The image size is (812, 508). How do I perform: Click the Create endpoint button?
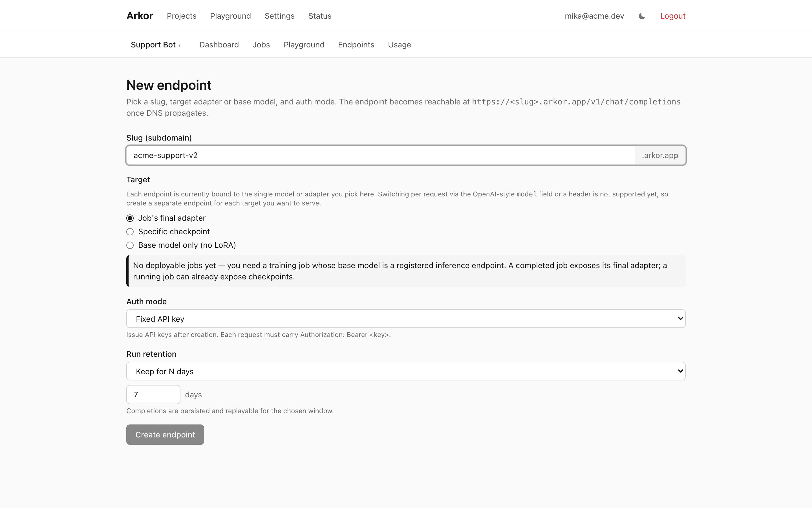click(165, 434)
